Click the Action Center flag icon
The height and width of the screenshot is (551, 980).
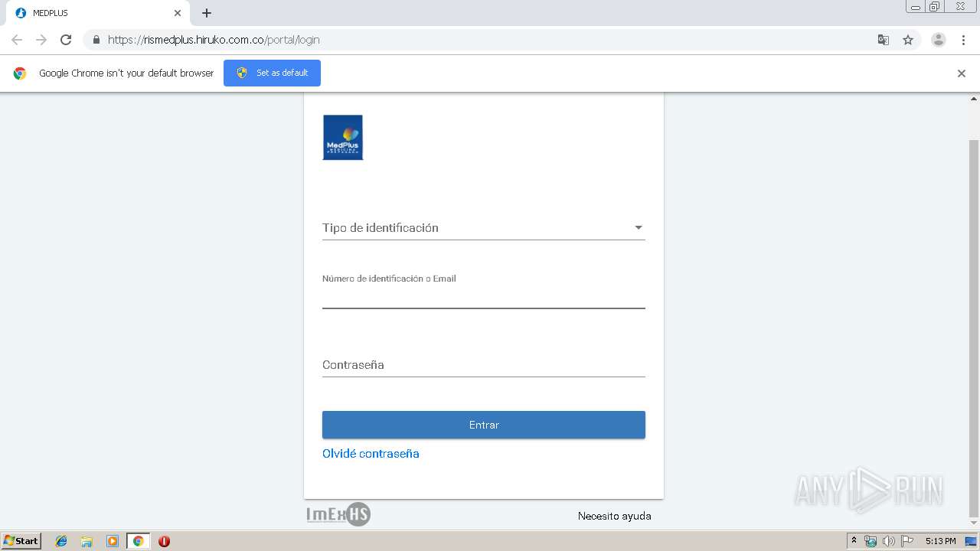coord(907,541)
